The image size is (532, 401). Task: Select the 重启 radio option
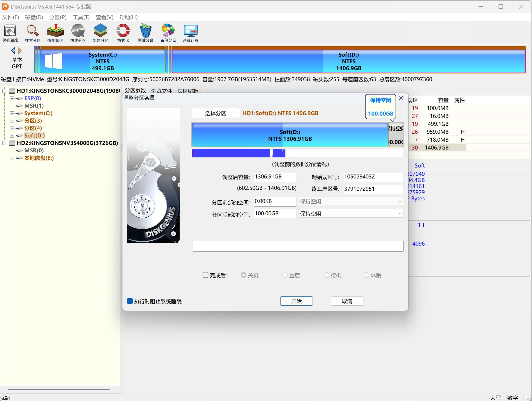(285, 275)
